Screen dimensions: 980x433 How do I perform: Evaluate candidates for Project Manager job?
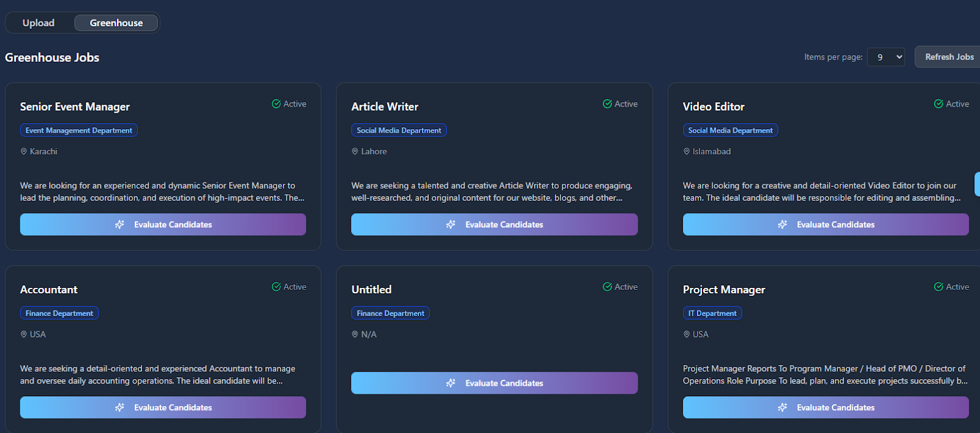pos(826,407)
